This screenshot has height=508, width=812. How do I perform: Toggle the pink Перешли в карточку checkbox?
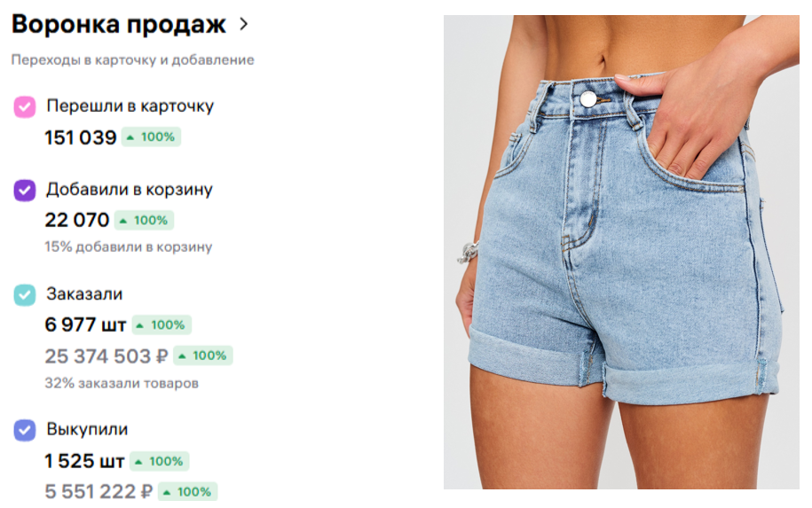pos(24,107)
